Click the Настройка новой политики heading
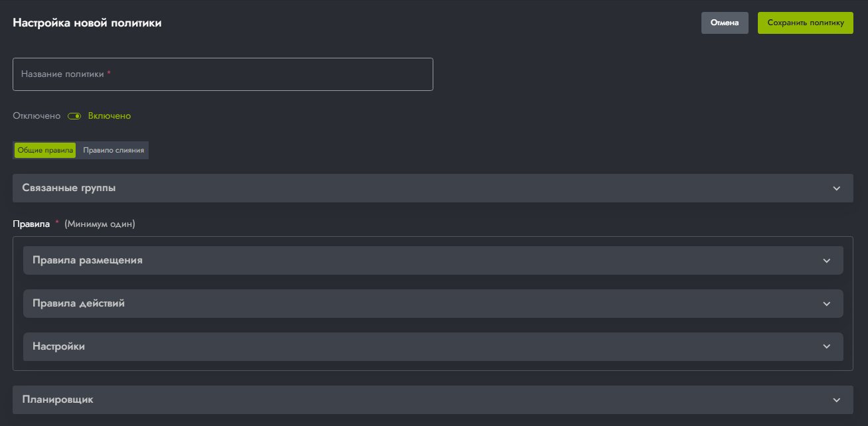Screen dimensions: 868x426 pyautogui.click(x=87, y=23)
